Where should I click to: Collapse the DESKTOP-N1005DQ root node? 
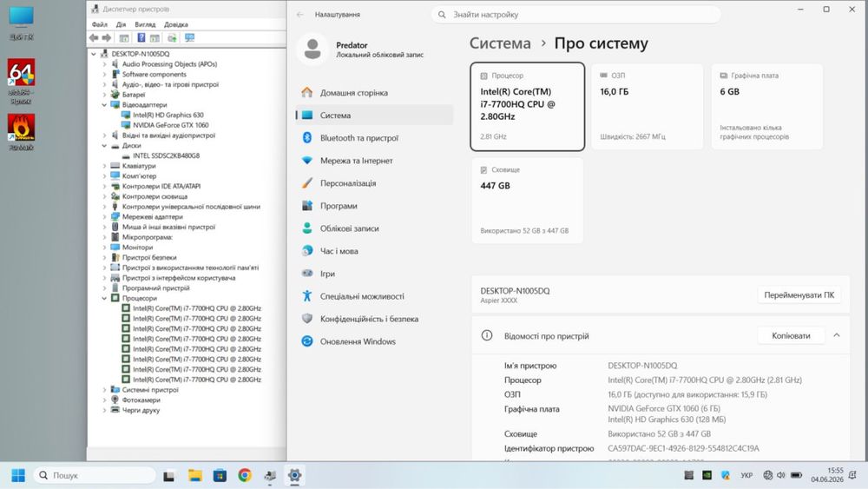(x=94, y=54)
